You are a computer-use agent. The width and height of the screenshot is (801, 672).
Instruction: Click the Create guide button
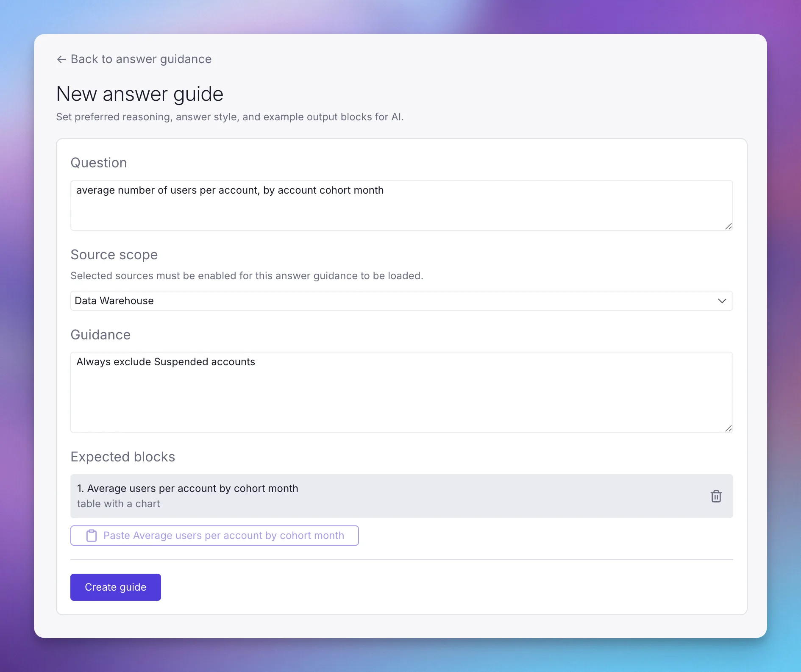point(116,587)
